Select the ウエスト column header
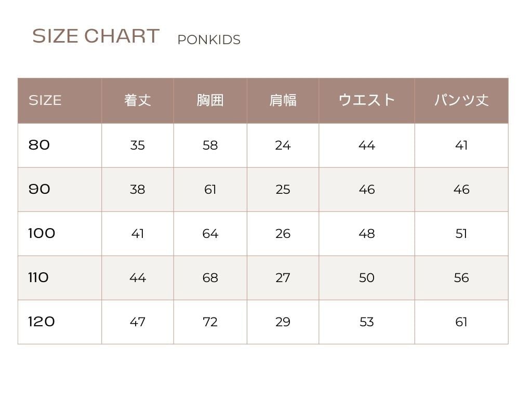This screenshot has width=532, height=399. click(367, 100)
